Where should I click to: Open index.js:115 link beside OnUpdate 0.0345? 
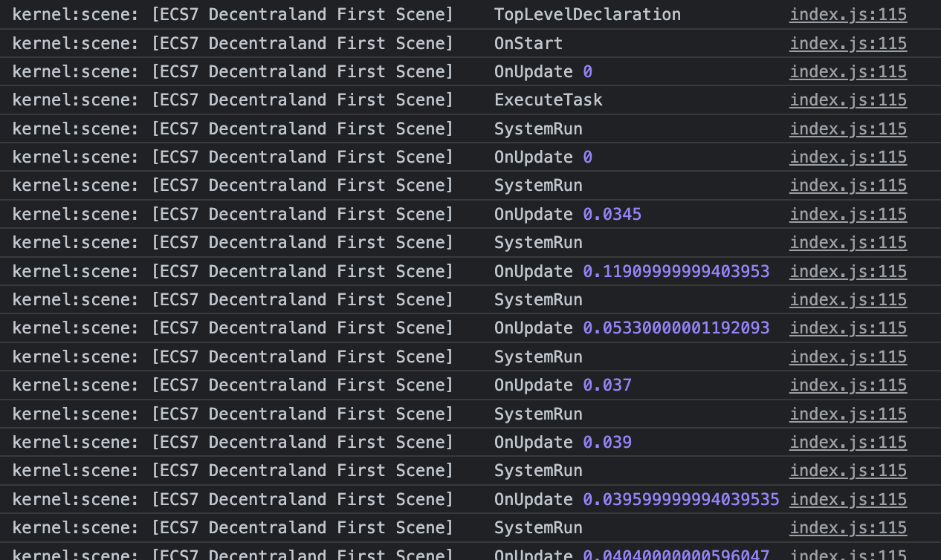click(847, 214)
